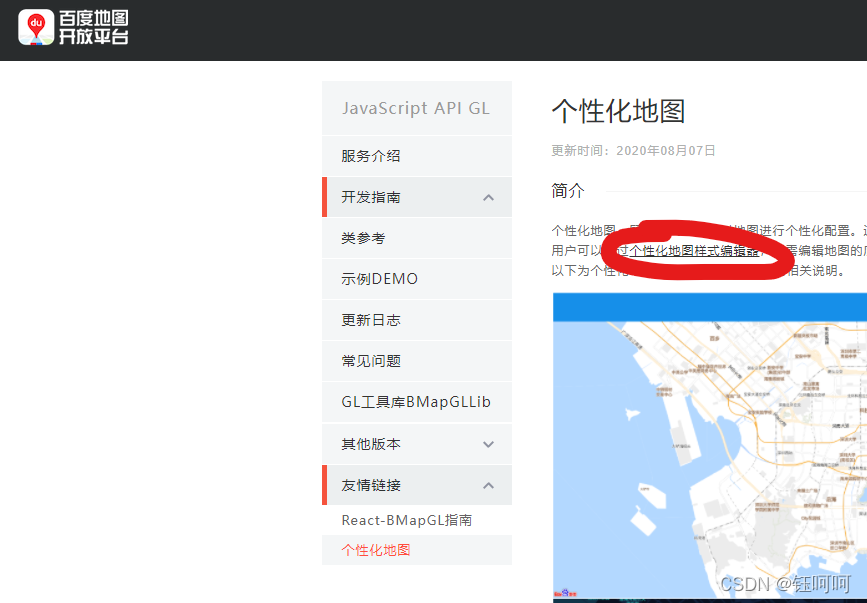Expand the 其他版本 chevron arrow

tap(488, 444)
